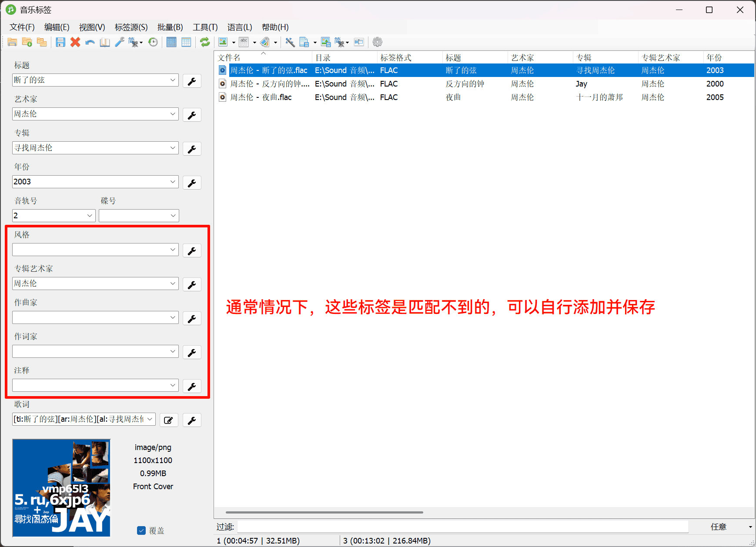Viewport: 756px width, 547px height.
Task: Open the 批量 menu
Action: (x=170, y=27)
